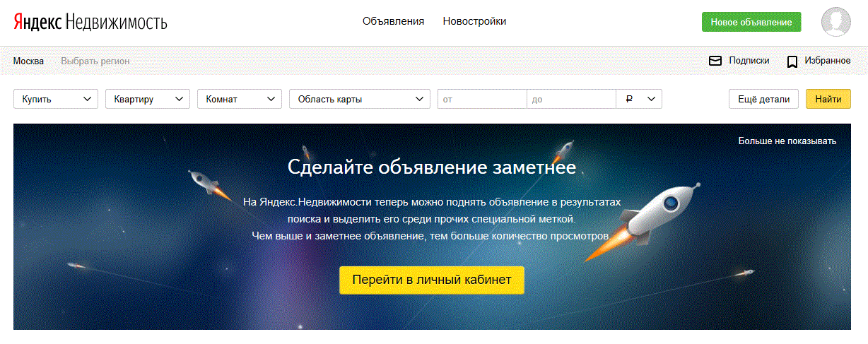
Task: Open the Комнат rooms dropdown
Action: tap(240, 99)
